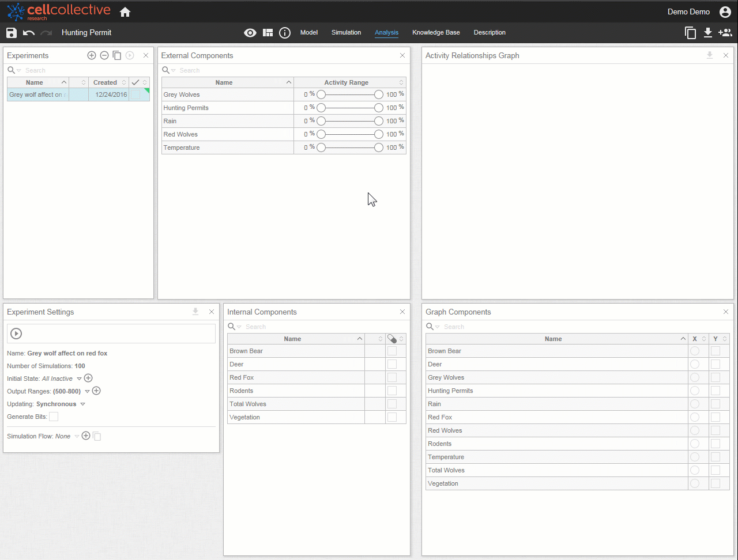Add a new Output Range

96,391
